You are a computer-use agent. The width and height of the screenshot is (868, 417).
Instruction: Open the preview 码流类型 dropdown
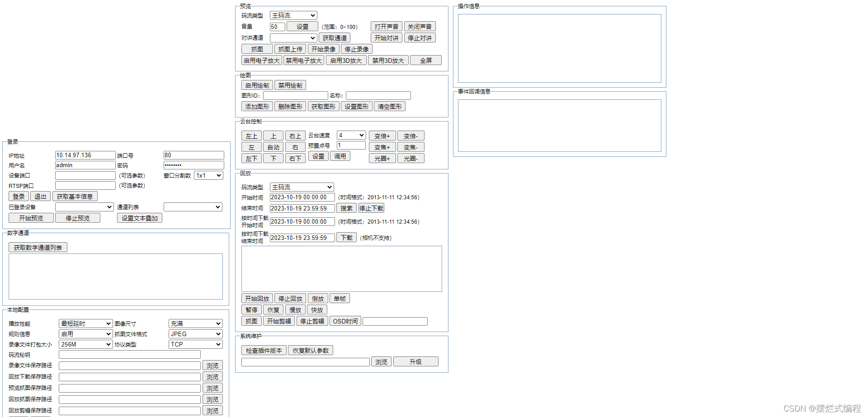(x=293, y=15)
